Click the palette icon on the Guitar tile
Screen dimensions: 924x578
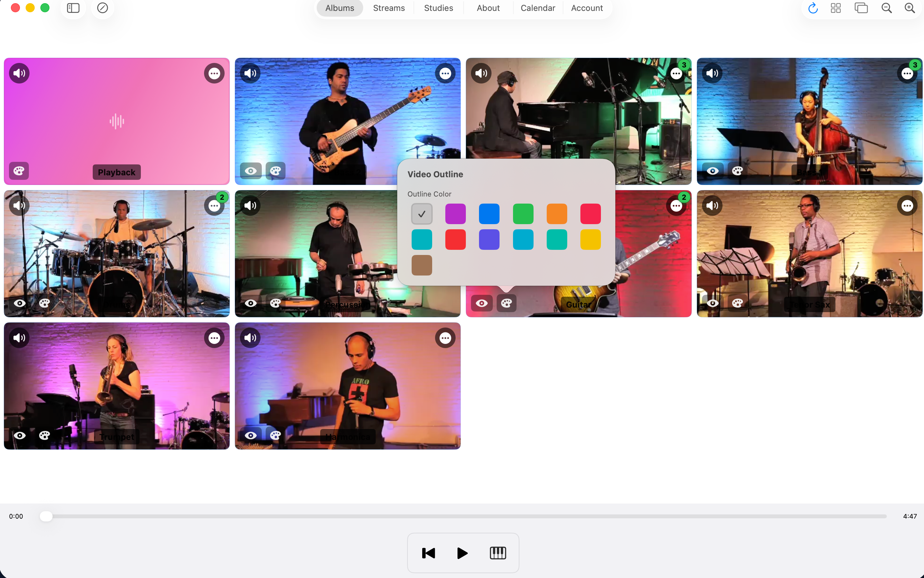[x=507, y=303]
